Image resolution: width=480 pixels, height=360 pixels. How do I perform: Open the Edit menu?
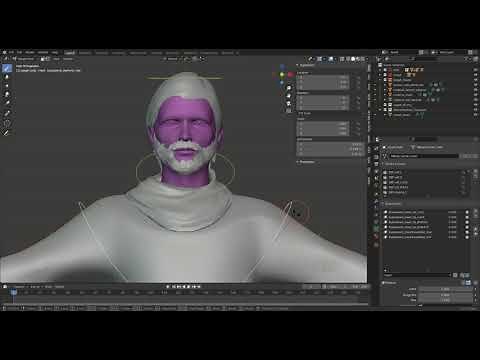point(19,52)
